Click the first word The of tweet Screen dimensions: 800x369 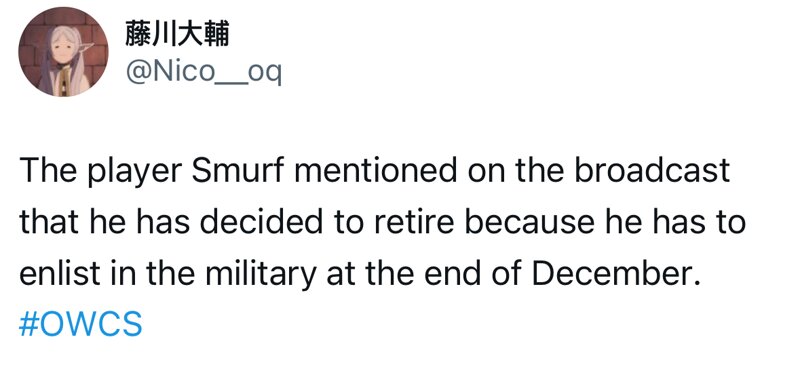point(48,171)
